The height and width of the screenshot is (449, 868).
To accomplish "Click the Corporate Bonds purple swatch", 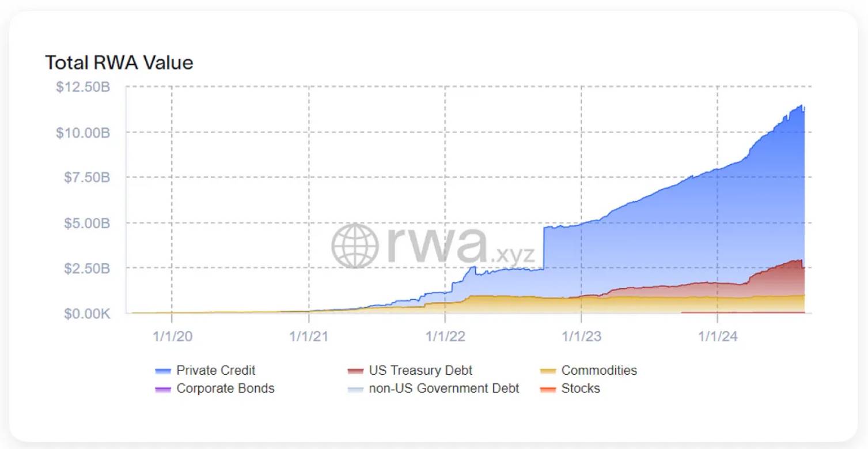I will pos(164,389).
